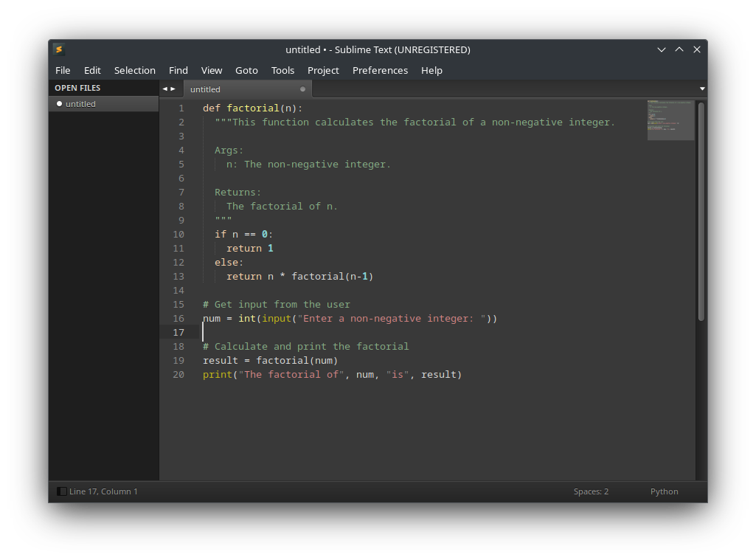Click the Sublime Text logo in the title bar
Screen dimensions: 756x560
(x=58, y=49)
